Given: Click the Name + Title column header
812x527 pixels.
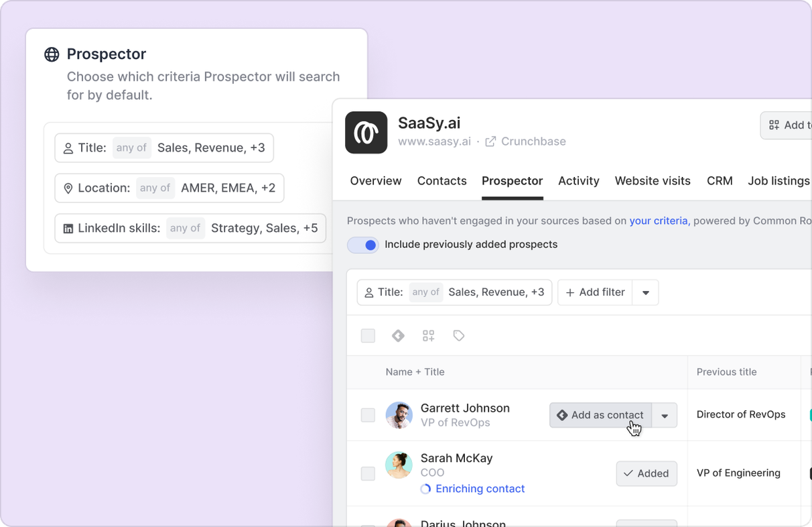Looking at the screenshot, I should tap(415, 372).
